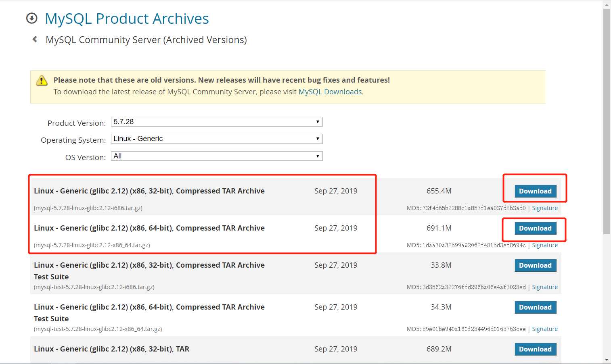Download the 32-bit Test Suite archive (33.8M)
This screenshot has width=611, height=364.
tap(536, 265)
